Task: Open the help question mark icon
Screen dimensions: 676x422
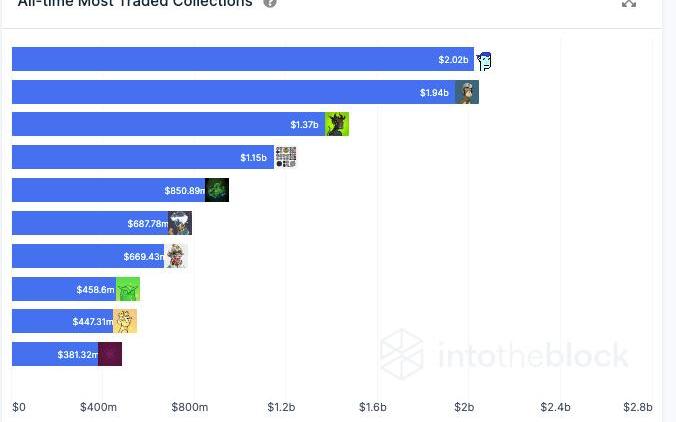Action: [270, 3]
